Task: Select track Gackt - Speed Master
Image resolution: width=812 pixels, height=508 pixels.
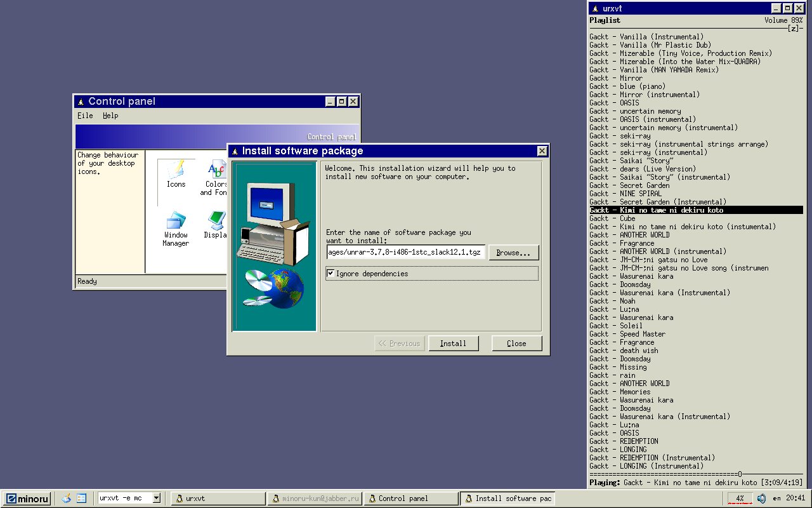Action: point(627,334)
